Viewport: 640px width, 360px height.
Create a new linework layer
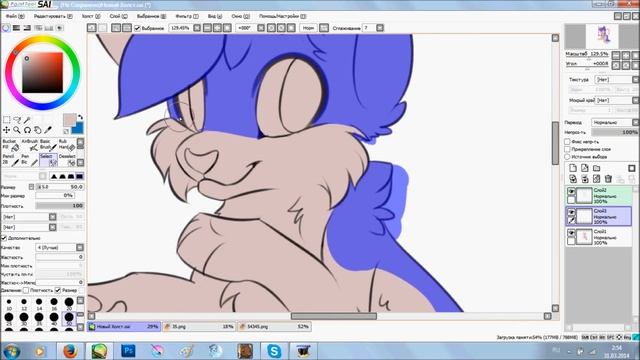click(x=584, y=168)
